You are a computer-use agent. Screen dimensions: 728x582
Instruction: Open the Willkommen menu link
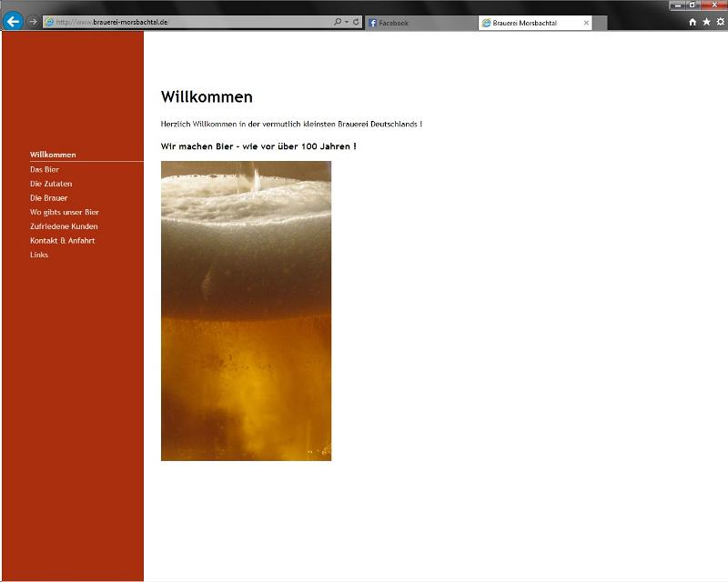click(53, 155)
